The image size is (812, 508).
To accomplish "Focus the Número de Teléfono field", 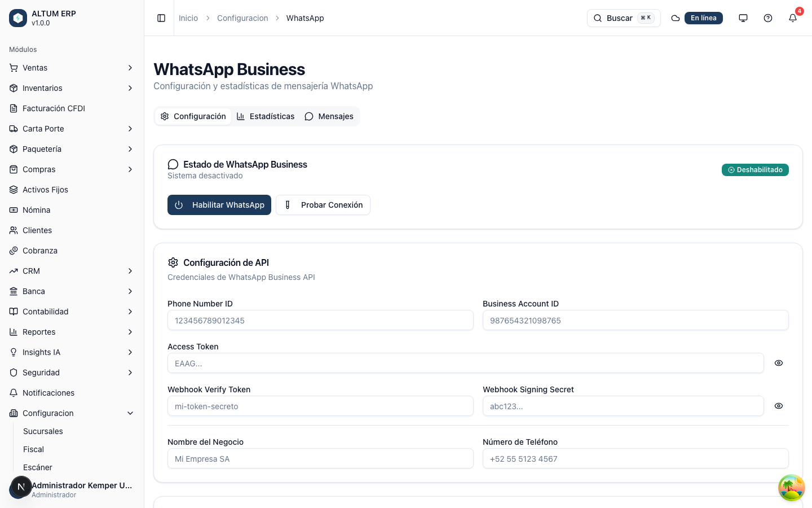I will click(x=636, y=458).
